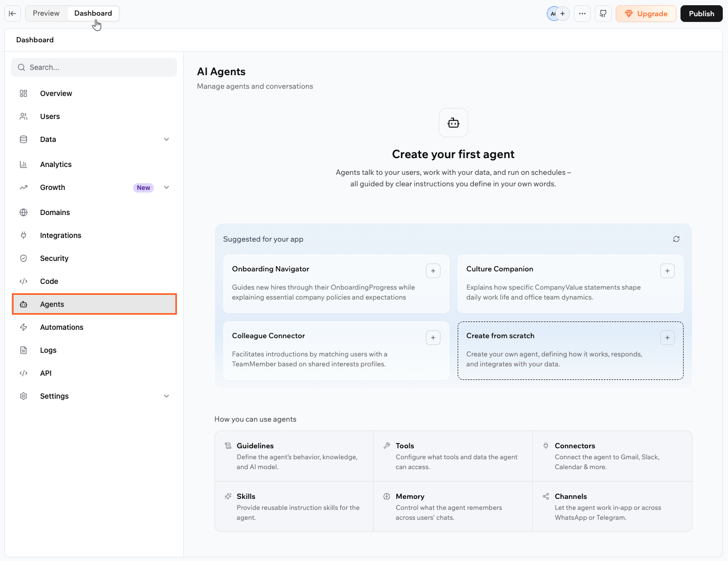Click the Agents robot icon in sidebar

[23, 304]
